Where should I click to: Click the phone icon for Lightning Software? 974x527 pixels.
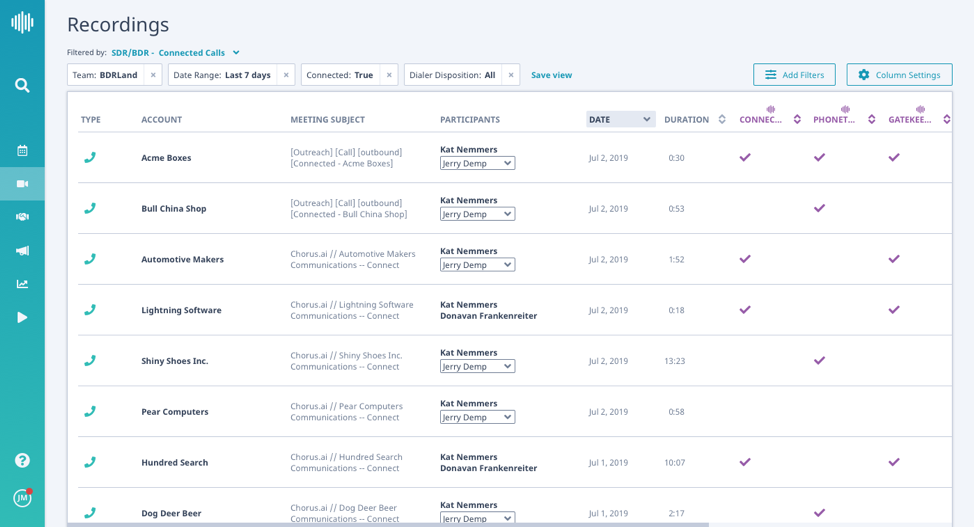(90, 309)
